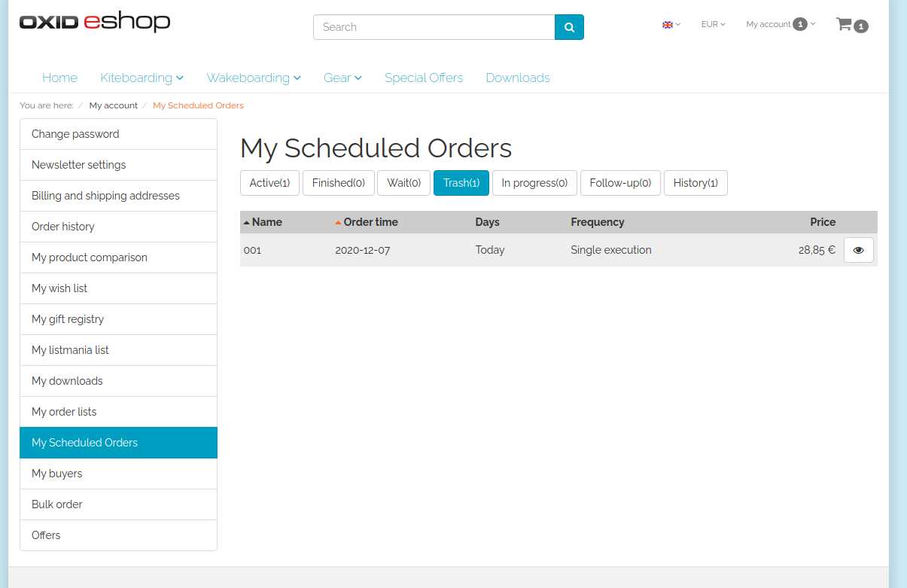The image size is (907, 588).
Task: Open language flag selector
Action: [671, 25]
